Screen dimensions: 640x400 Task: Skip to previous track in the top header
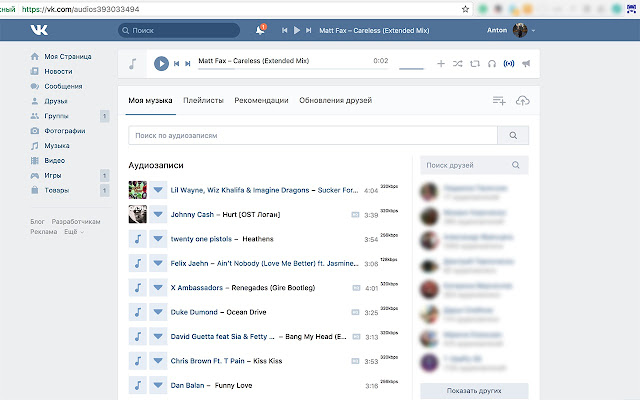click(284, 30)
